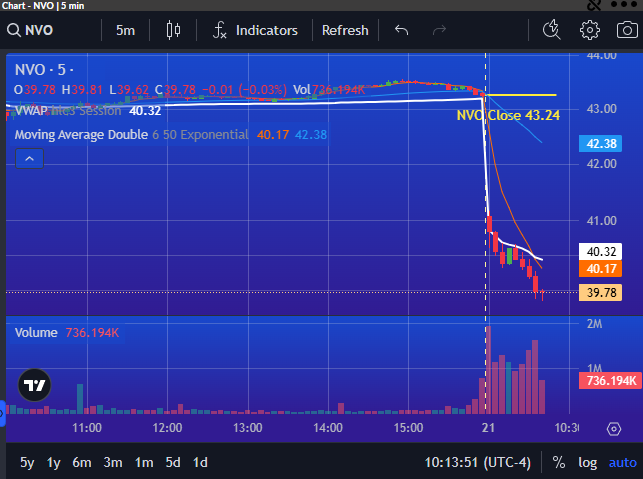Viewport: 643px width, 479px height.
Task: Select the 1y time range
Action: [53, 463]
